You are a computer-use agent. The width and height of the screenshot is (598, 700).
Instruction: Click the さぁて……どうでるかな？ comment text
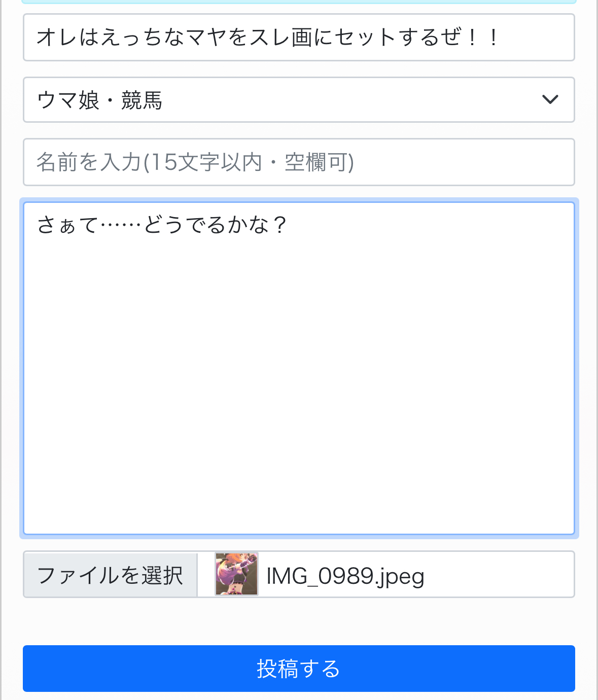tap(162, 225)
